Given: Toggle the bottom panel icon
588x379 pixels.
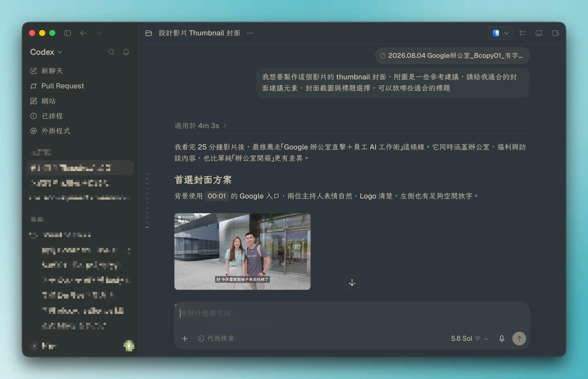Looking at the screenshot, I should (x=539, y=33).
